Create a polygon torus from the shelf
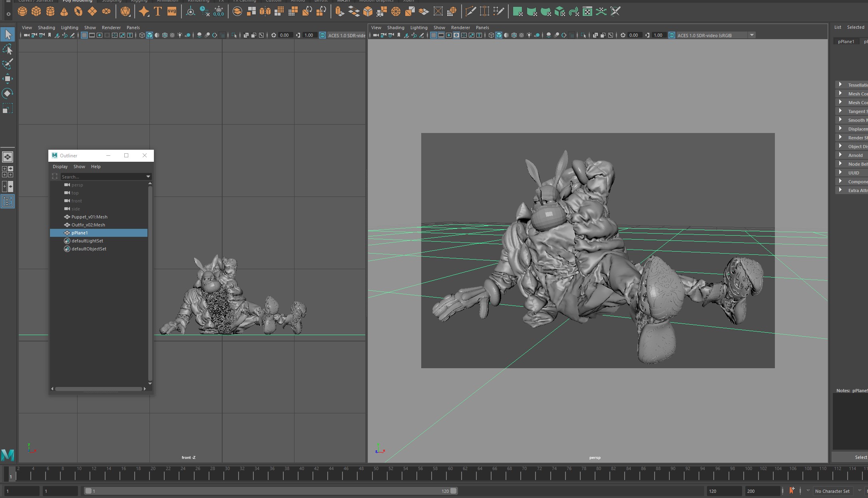Viewport: 868px width, 498px height. [x=78, y=12]
